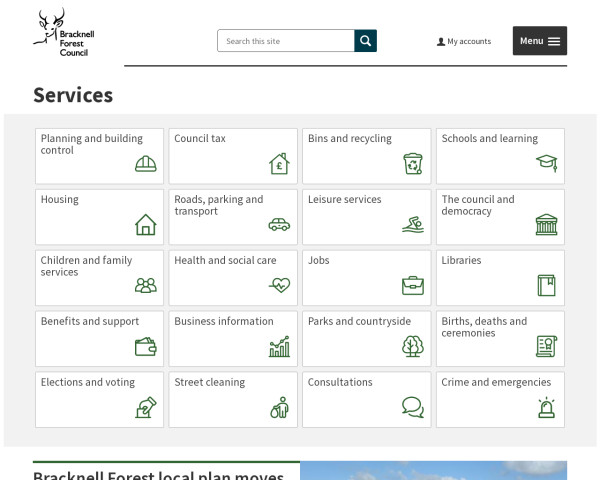Image resolution: width=600 pixels, height=480 pixels.
Task: Click the swimmer Leisure services icon
Action: 413,224
